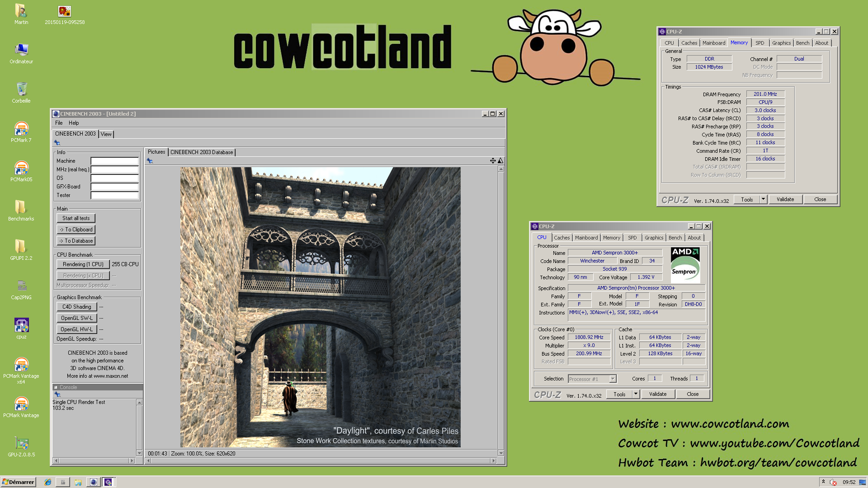Click the pin icon under the Pictures tab

click(150, 160)
